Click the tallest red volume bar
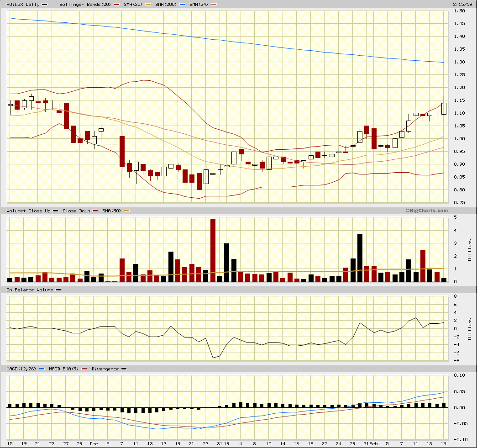The width and height of the screenshot is (477, 448). (x=213, y=250)
